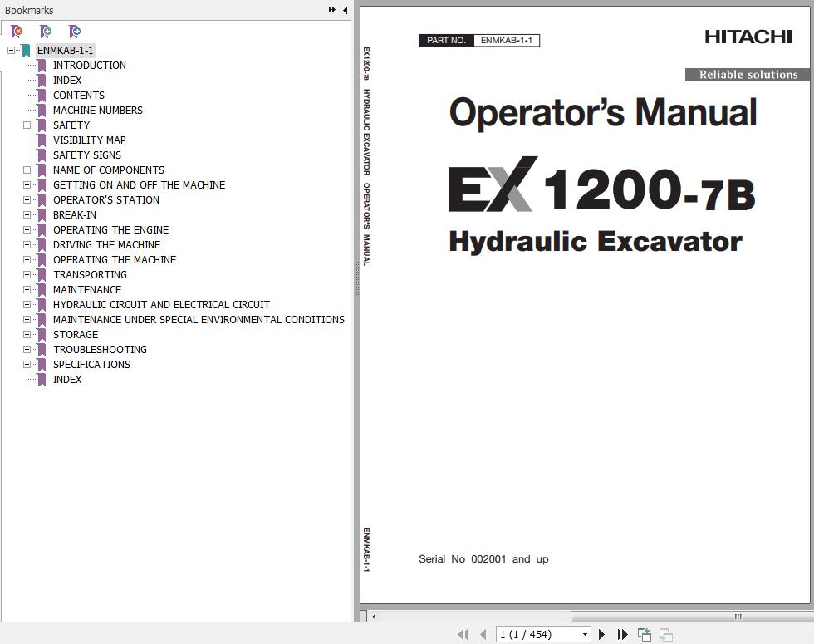Open the CONTENTS bookmark
The image size is (814, 644).
(78, 96)
